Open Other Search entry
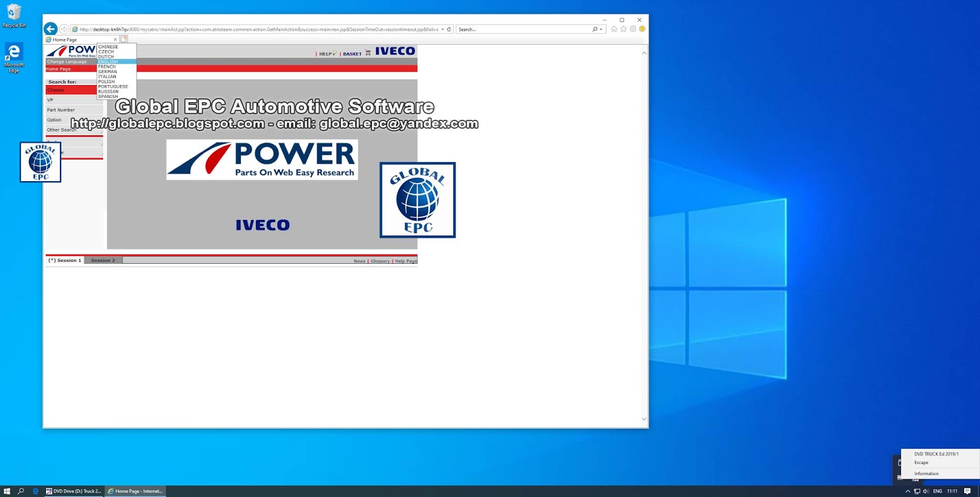 [x=74, y=130]
